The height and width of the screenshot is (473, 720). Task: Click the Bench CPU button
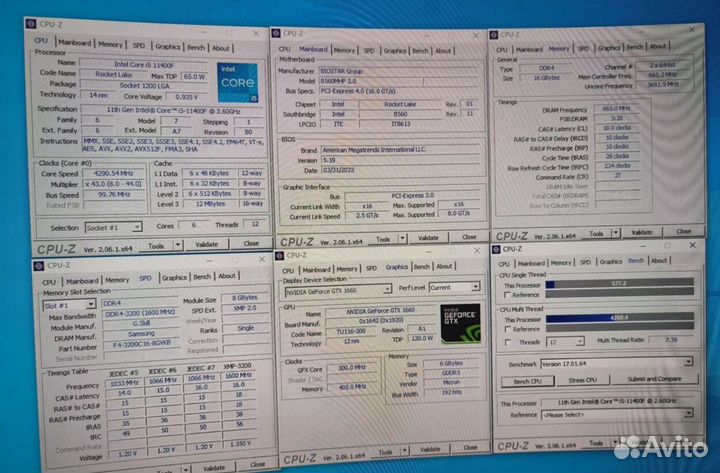(527, 381)
